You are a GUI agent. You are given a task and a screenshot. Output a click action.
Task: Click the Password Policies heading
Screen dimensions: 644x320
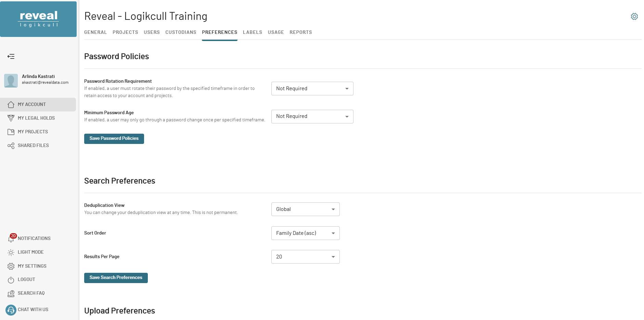point(116,56)
